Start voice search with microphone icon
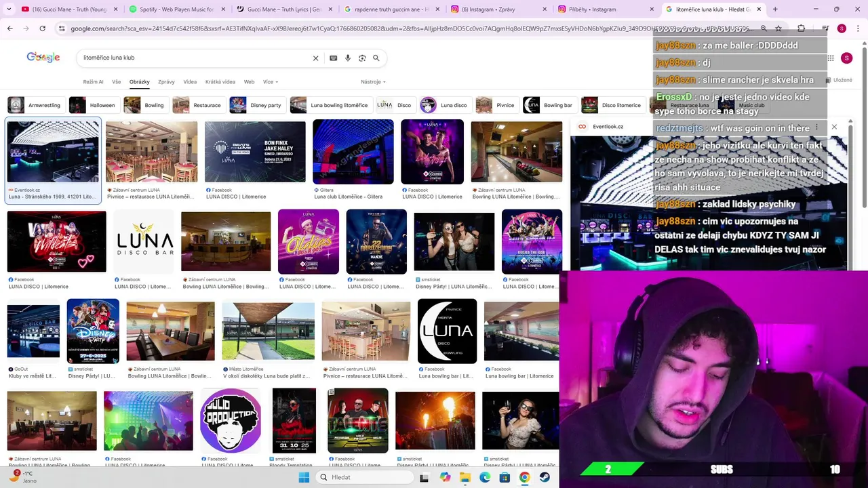Image resolution: width=868 pixels, height=488 pixels. 348,58
